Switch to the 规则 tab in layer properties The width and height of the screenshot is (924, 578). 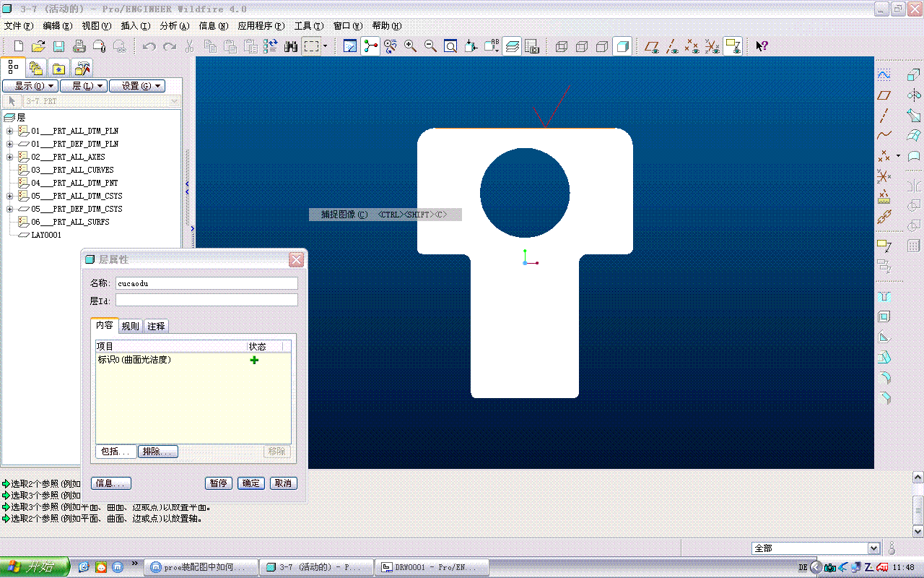tap(131, 327)
